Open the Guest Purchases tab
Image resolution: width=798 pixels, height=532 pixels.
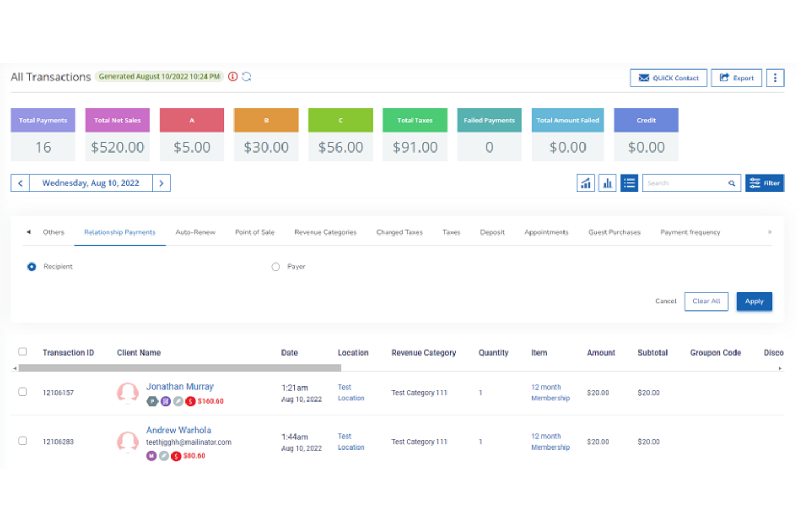tap(614, 232)
